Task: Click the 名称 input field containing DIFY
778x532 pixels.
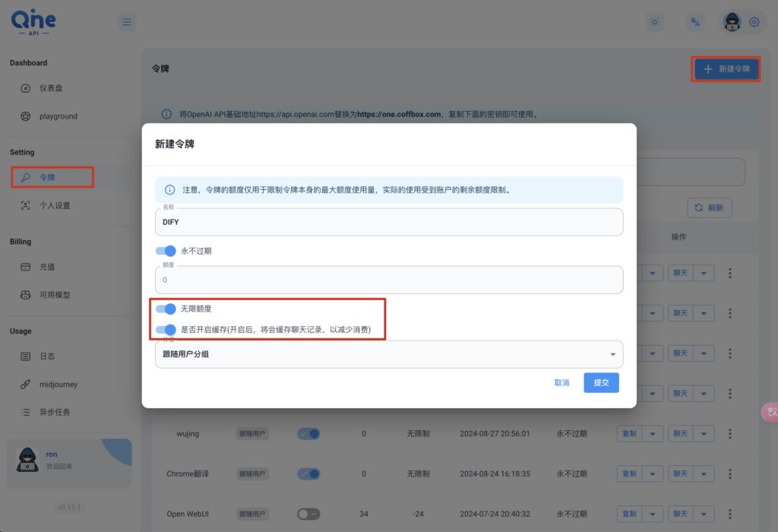Action: (389, 223)
